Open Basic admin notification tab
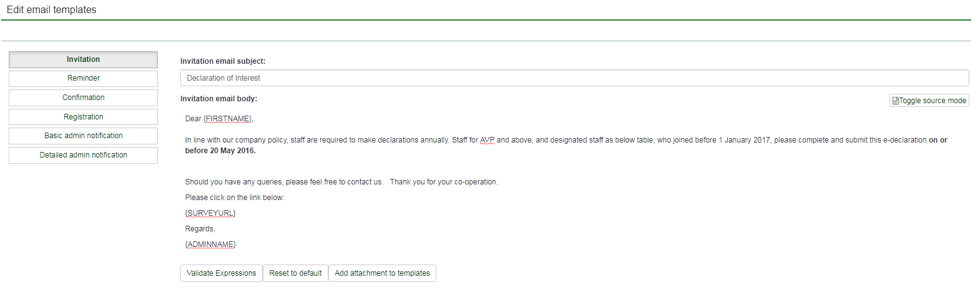This screenshot has width=980, height=287. pyautogui.click(x=83, y=136)
